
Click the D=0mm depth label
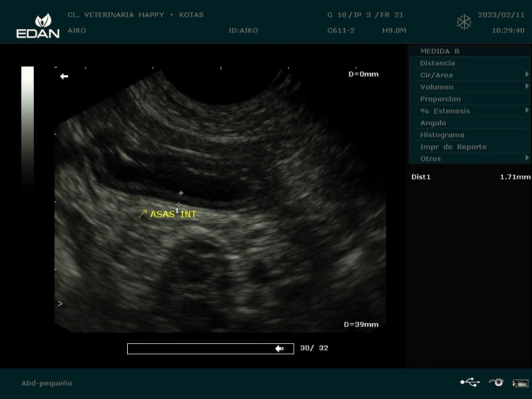pos(363,74)
